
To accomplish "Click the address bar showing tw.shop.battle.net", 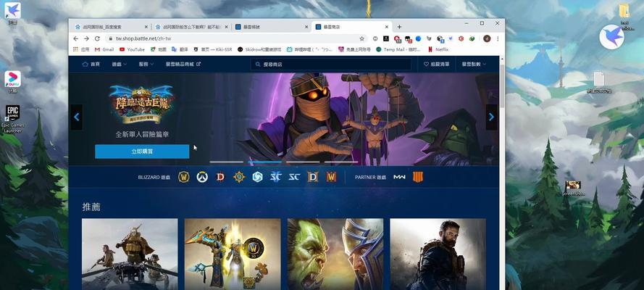I will coord(235,38).
